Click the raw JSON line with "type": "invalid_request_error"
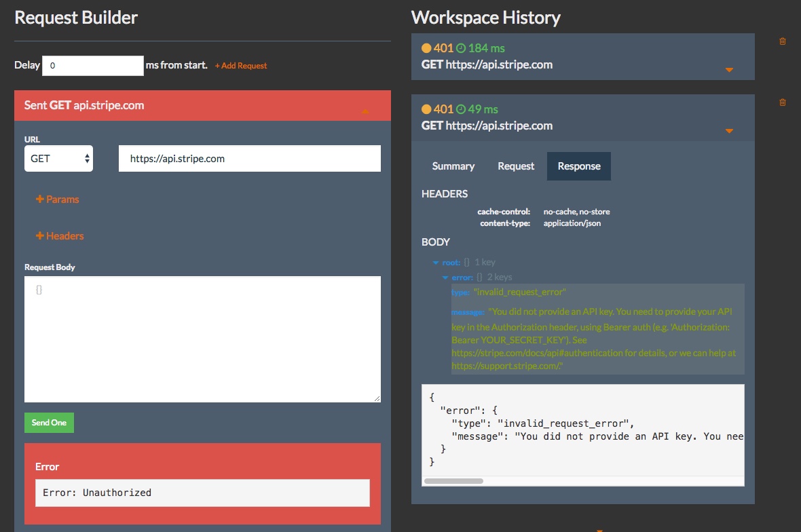 [x=542, y=423]
